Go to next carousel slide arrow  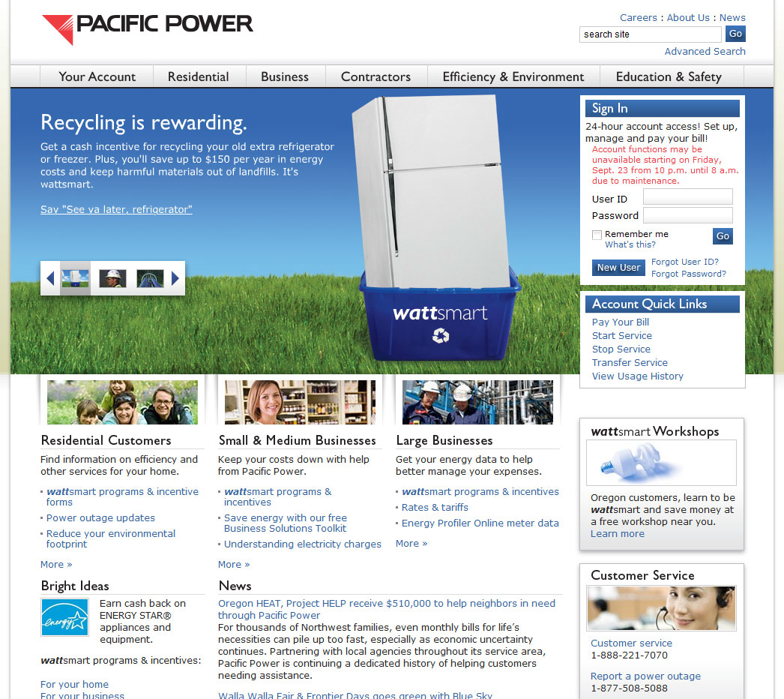click(x=175, y=278)
